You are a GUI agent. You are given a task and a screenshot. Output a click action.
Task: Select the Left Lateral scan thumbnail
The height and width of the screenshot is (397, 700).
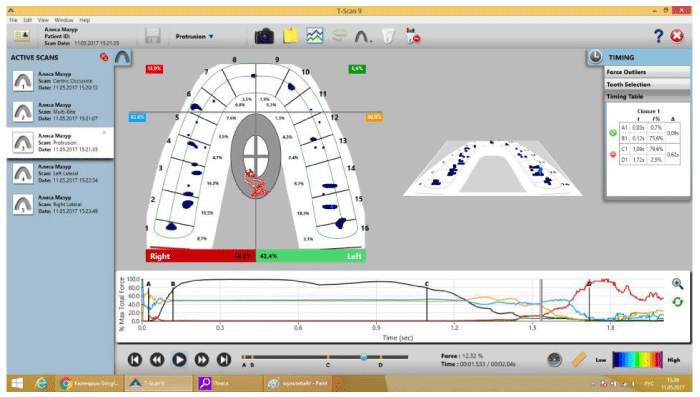click(23, 173)
